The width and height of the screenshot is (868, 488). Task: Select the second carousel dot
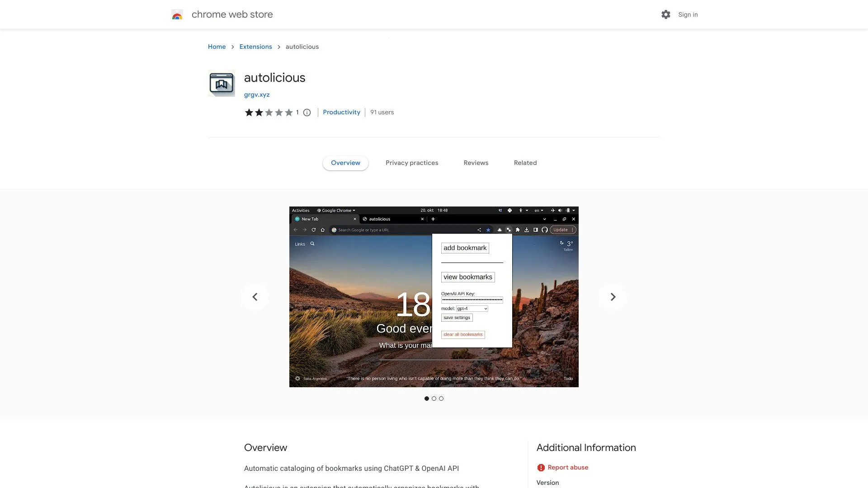[x=434, y=399]
